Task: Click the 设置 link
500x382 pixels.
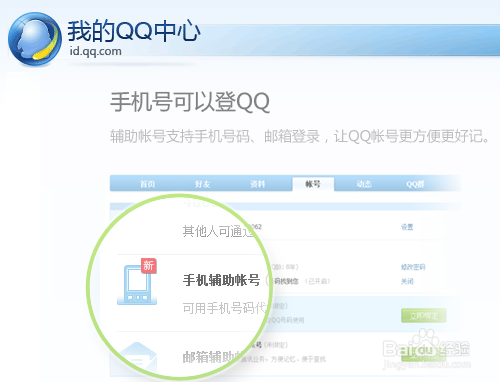Action: 407,227
